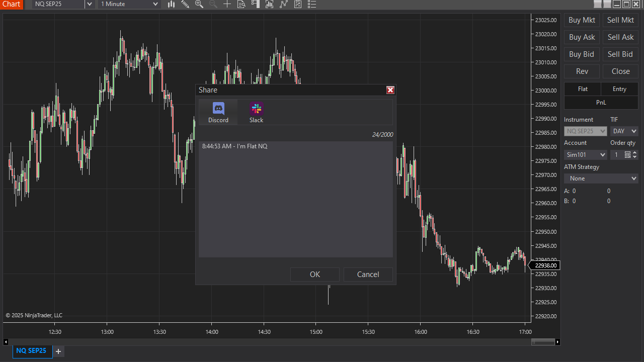The height and width of the screenshot is (362, 644).
Task: Click the Buy Mkt button
Action: click(582, 20)
